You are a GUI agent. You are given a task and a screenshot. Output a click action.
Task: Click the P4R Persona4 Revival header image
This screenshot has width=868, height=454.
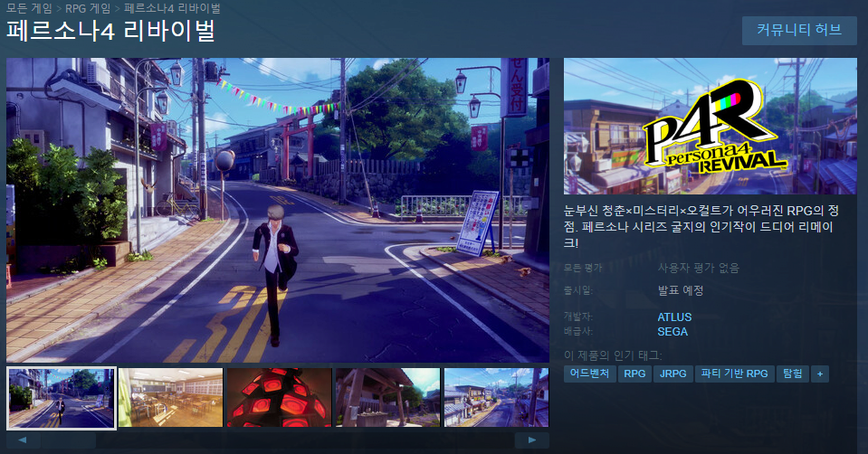(x=711, y=126)
